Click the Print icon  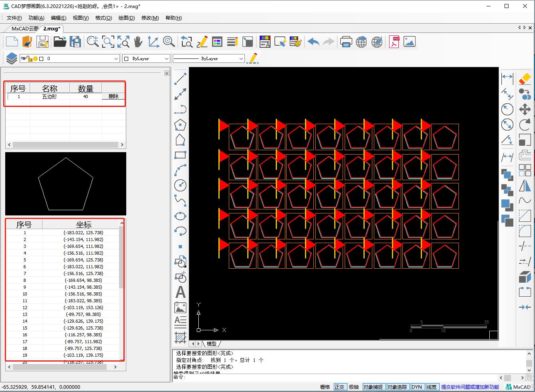[346, 42]
